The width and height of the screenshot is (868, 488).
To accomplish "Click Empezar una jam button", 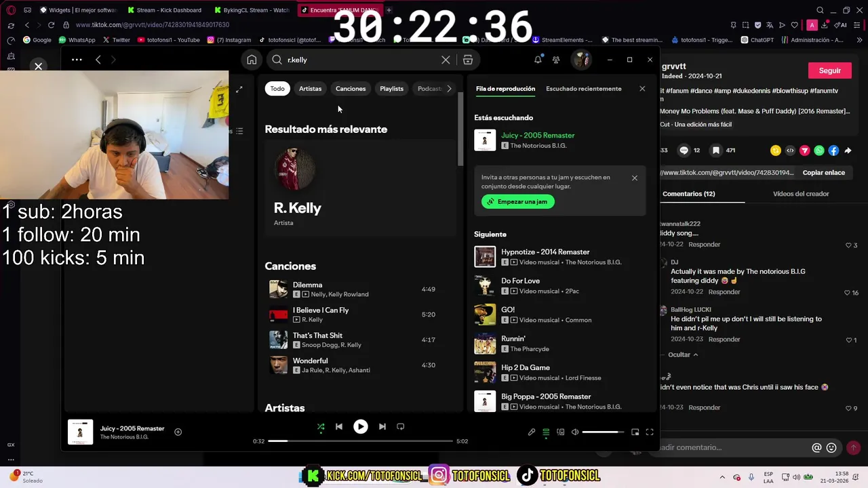I will point(518,201).
